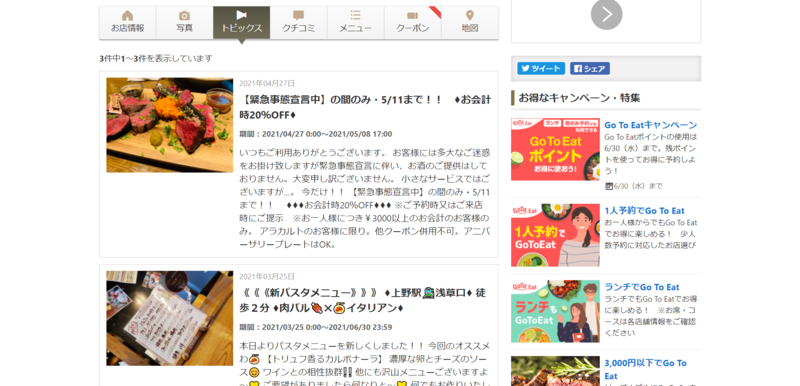Image resolution: width=800 pixels, height=386 pixels.
Task: Select the active トピックス tab
Action: click(241, 22)
